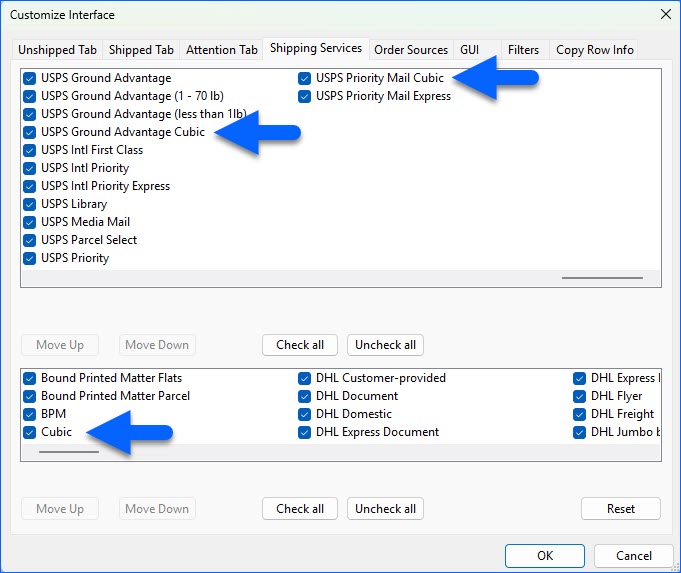681x573 pixels.
Task: Disable USPS Media Mail service
Action: point(30,222)
